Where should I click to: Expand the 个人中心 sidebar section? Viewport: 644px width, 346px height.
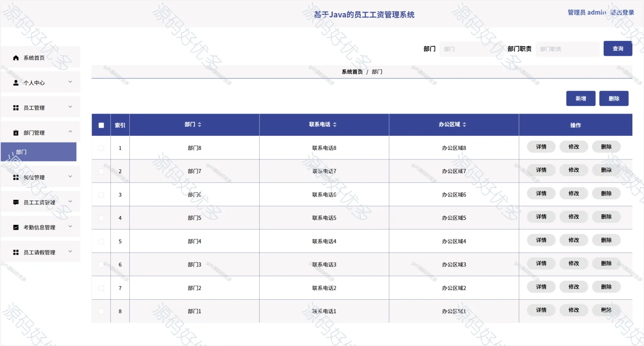pyautogui.click(x=70, y=82)
